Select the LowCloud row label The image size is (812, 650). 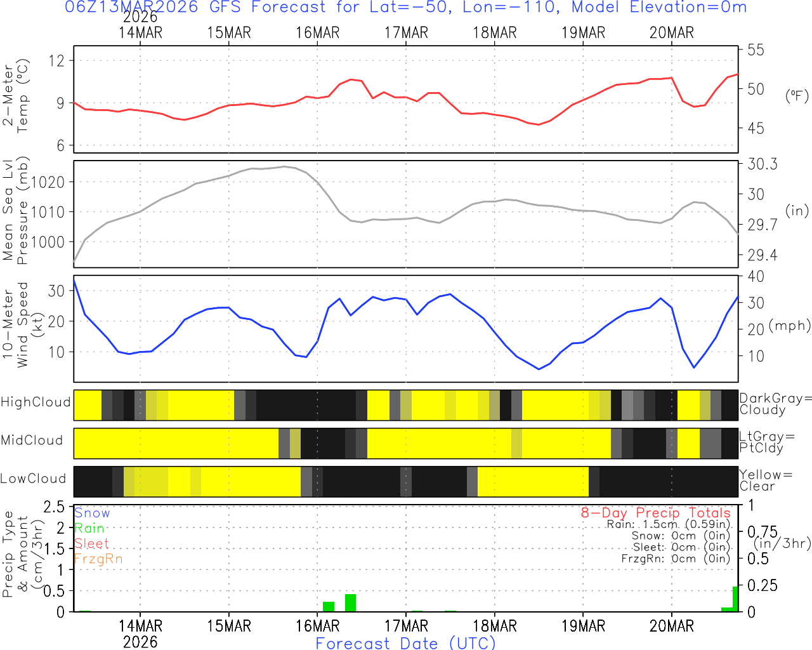click(x=33, y=479)
